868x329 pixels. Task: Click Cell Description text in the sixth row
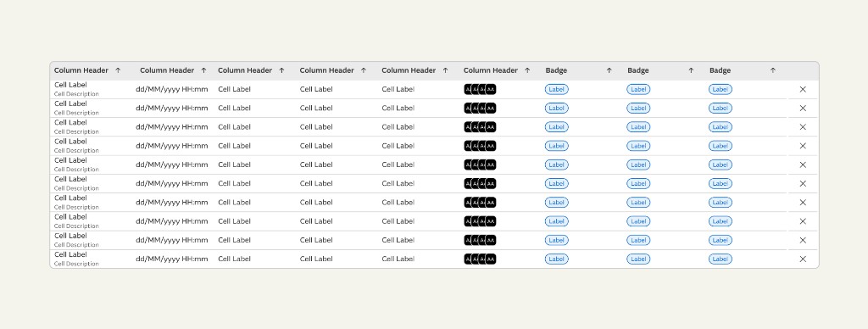pyautogui.click(x=76, y=188)
